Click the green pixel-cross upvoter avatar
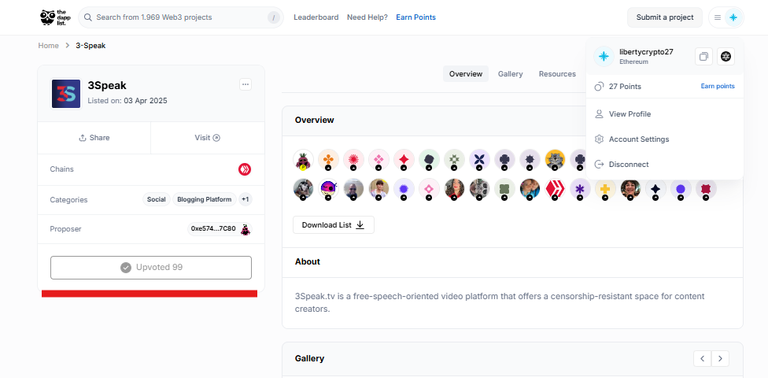The image size is (768, 378). point(455,160)
